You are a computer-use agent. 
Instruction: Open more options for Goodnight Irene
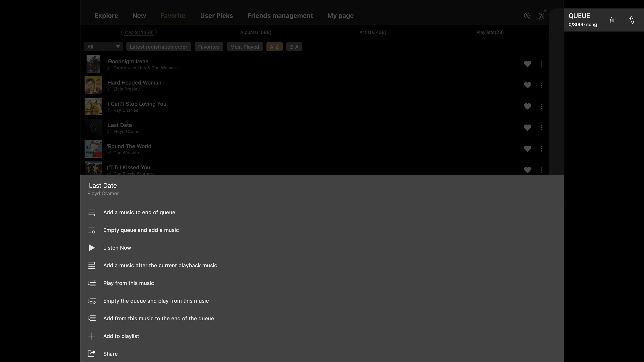click(x=542, y=64)
